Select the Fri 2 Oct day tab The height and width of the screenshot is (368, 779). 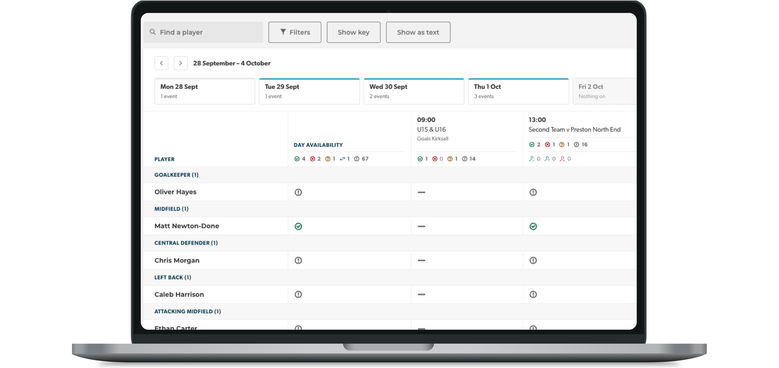tap(605, 91)
